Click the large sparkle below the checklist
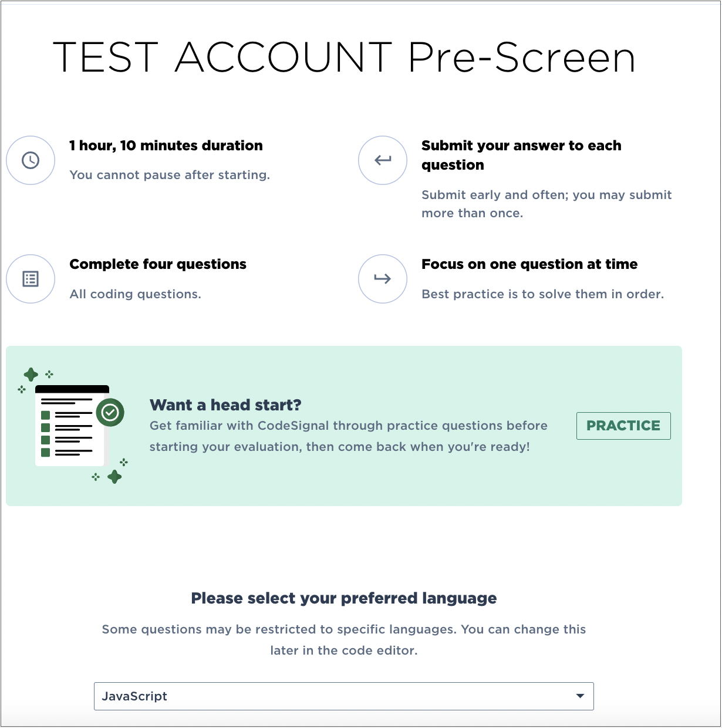 114,477
